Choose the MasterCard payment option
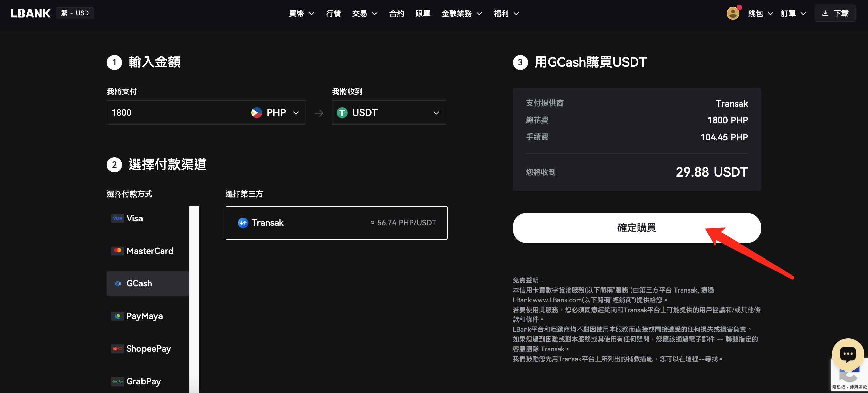This screenshot has height=393, width=868. (x=148, y=251)
